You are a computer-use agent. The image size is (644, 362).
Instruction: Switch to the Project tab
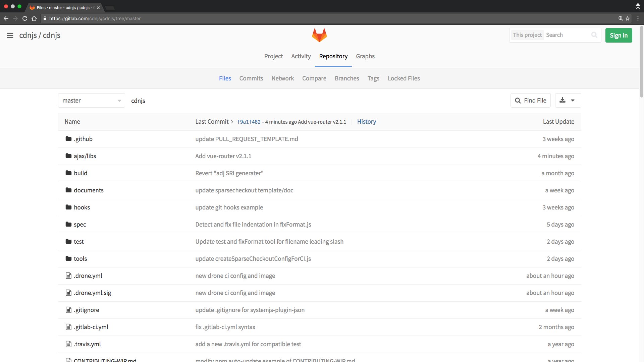coord(273,56)
